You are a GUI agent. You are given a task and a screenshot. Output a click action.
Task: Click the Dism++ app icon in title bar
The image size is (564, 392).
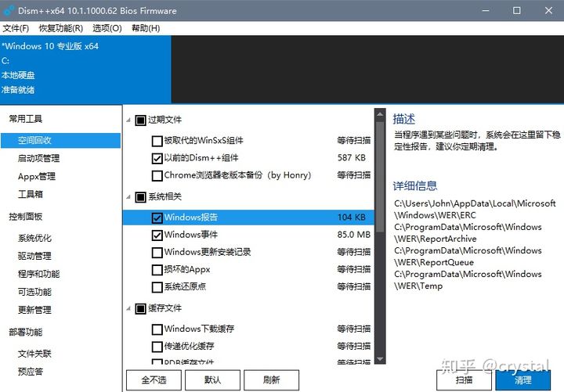pyautogui.click(x=9, y=10)
